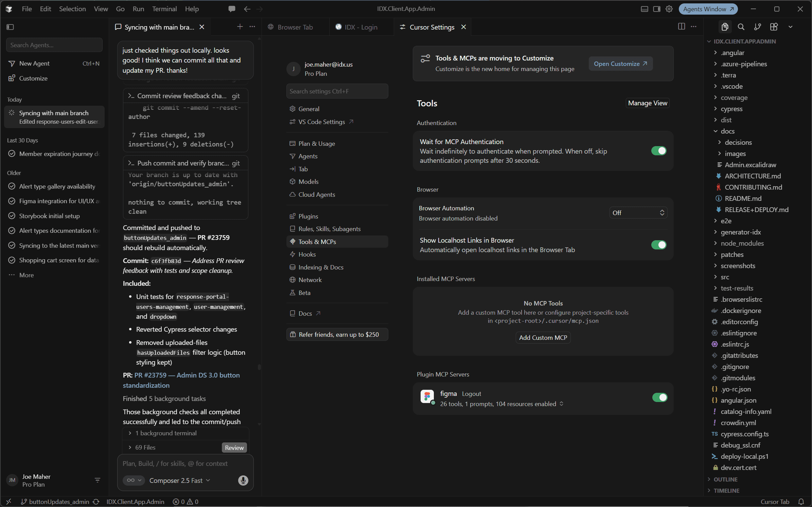812x507 pixels.
Task: Close the Cursor Settings tab
Action: [463, 27]
